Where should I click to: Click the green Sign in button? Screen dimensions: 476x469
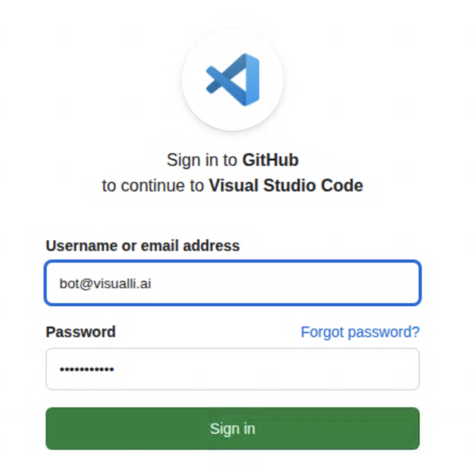(x=232, y=429)
